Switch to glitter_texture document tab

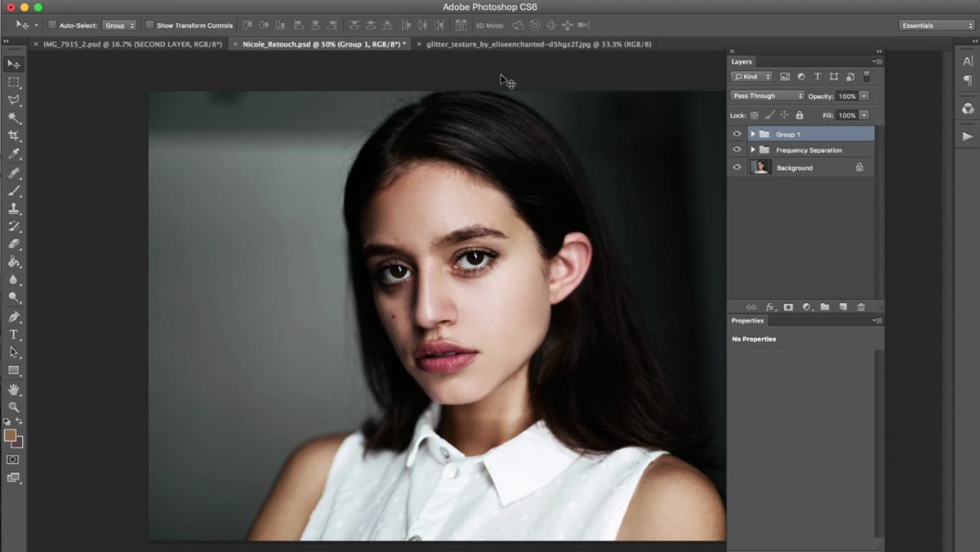[x=539, y=44]
